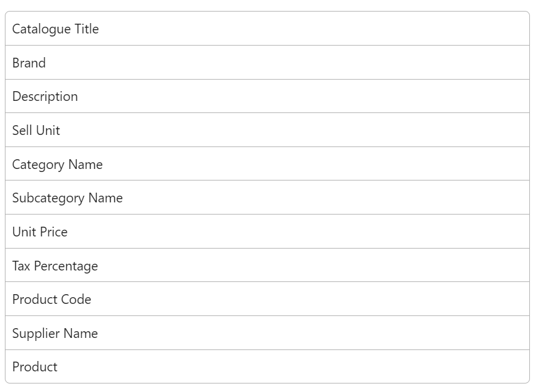Click the Brand row
The image size is (536, 392).
coord(267,62)
